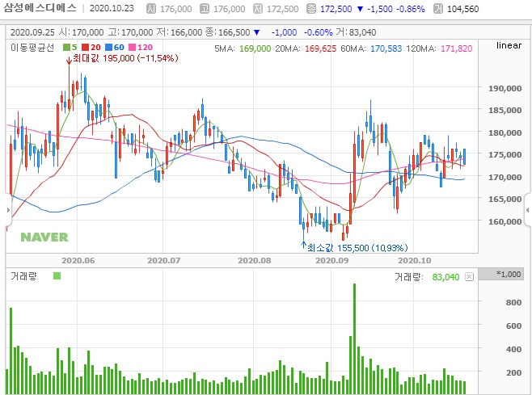532x395 pixels.
Task: Click the 120MA value 171,820
Action: coord(456,48)
